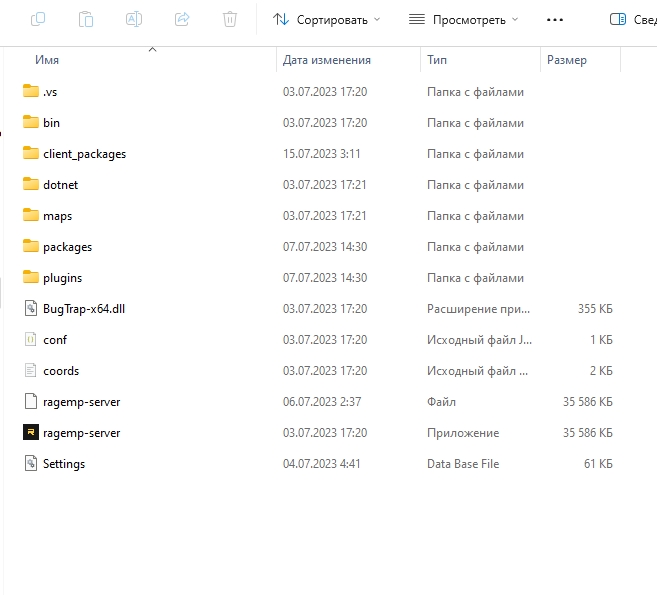Image resolution: width=657 pixels, height=595 pixels.
Task: Open the Просмотреть view dropdown
Action: pyautogui.click(x=463, y=19)
